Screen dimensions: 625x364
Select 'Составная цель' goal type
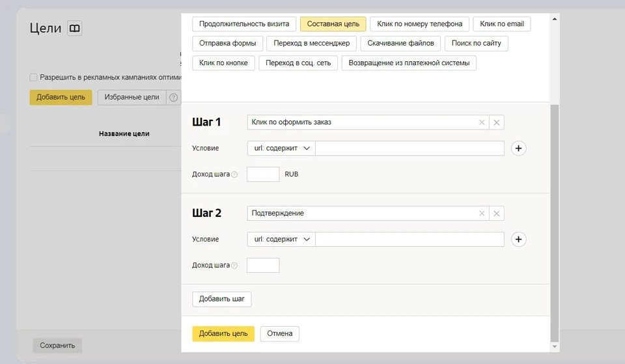tap(333, 24)
